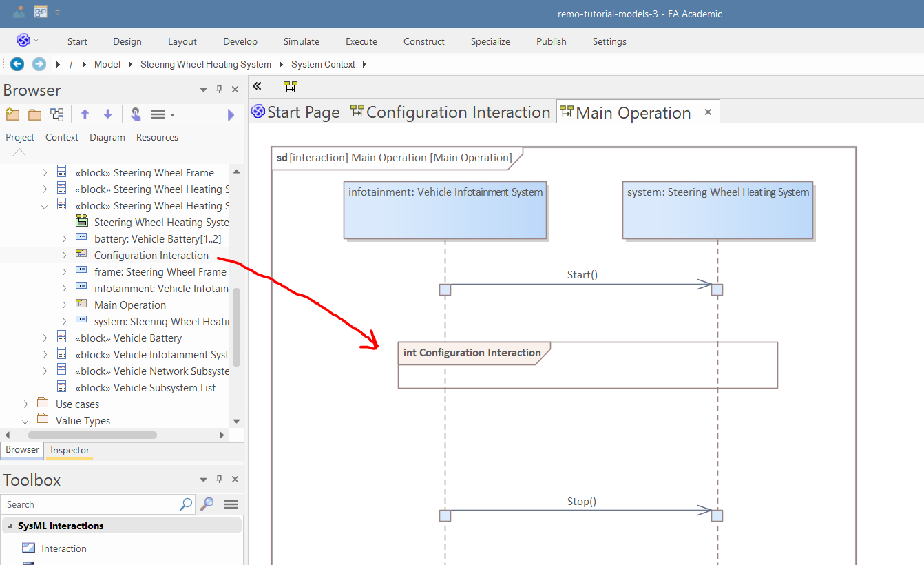The width and height of the screenshot is (924, 565).
Task: Click the Model breadcrumb link
Action: (107, 64)
